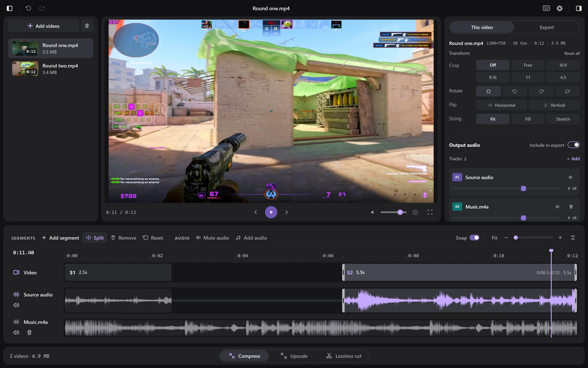Screen dimensions: 588x368
Task: Step to next frame arrow
Action: click(x=287, y=212)
